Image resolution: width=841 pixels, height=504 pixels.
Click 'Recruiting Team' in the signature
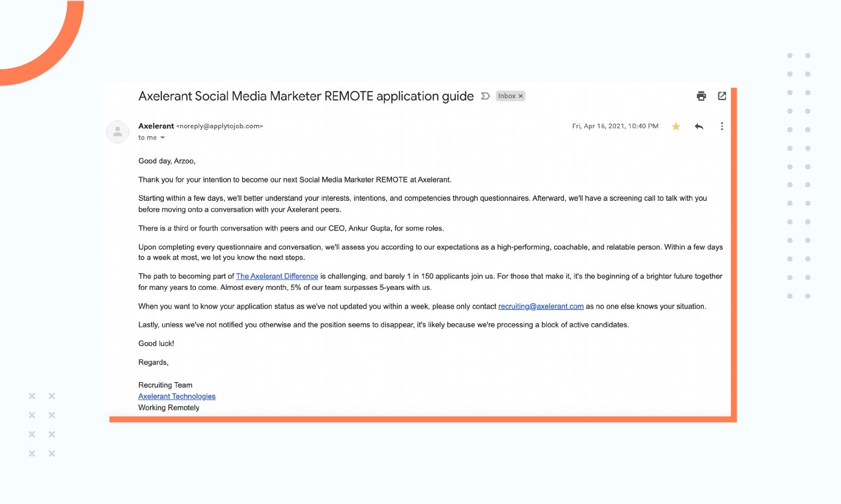(165, 385)
